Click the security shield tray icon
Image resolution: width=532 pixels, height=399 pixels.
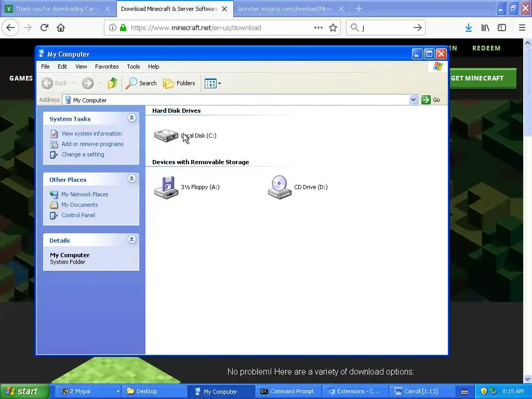point(484,391)
